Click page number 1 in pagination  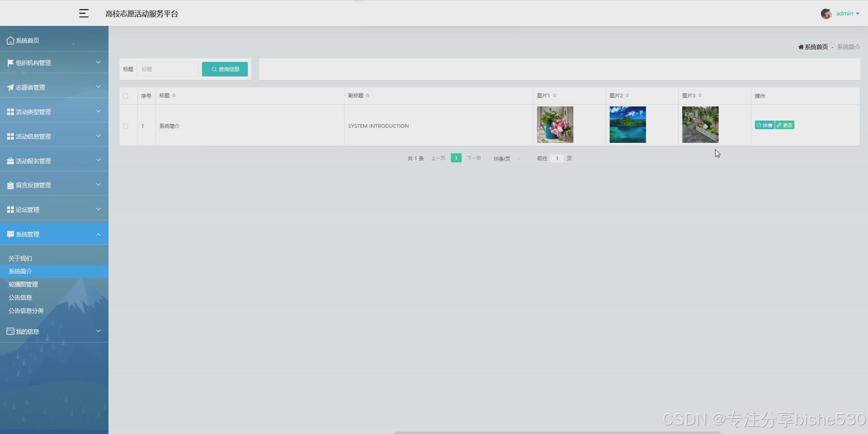pyautogui.click(x=456, y=158)
